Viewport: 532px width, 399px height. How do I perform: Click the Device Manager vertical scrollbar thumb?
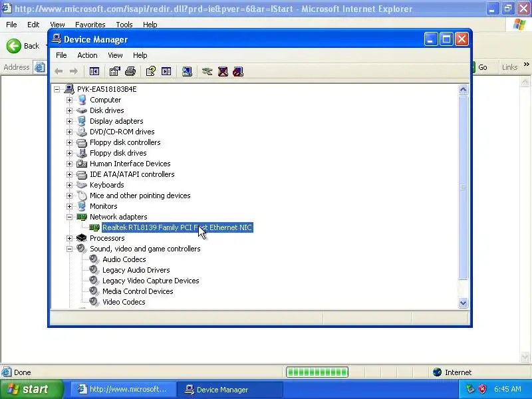(463, 188)
